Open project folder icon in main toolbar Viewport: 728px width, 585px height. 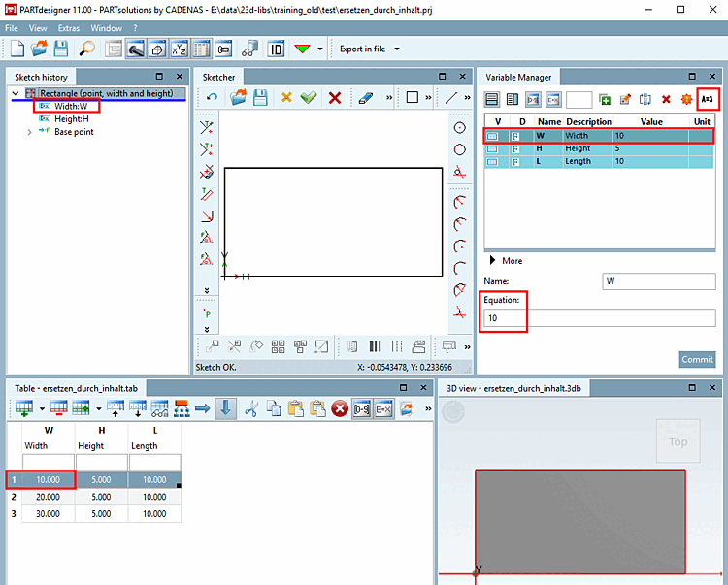[39, 49]
